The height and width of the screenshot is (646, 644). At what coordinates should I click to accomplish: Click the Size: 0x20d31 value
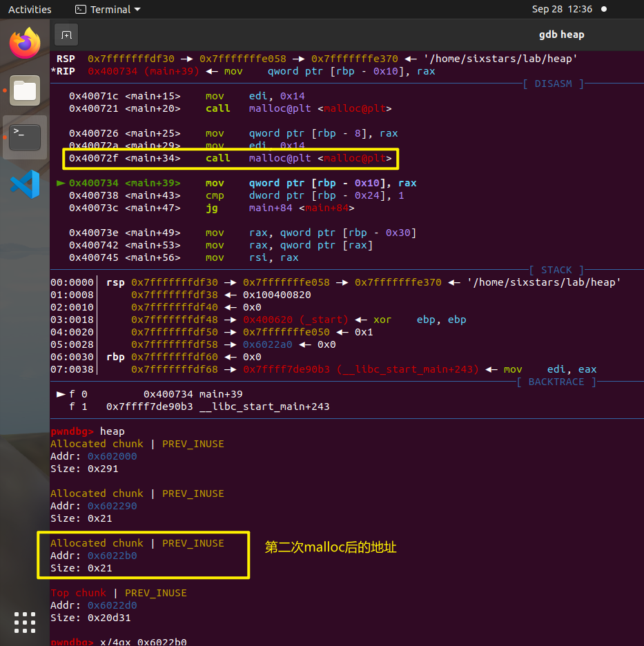(109, 618)
